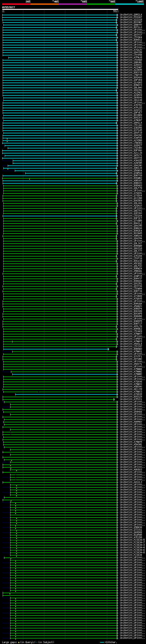Click the red 20% identity legend segment
This screenshot has height=644, width=146.
[x=16, y=4]
